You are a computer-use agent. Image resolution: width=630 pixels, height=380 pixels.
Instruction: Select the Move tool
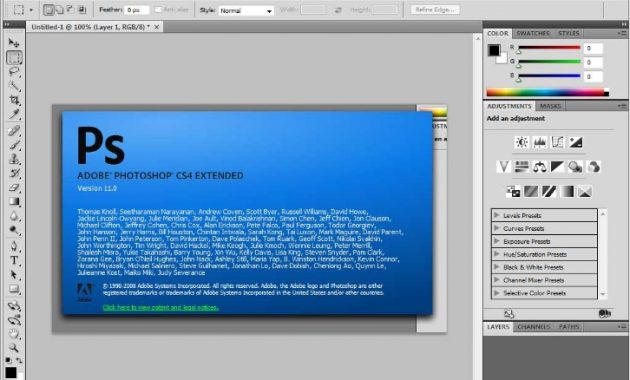click(14, 43)
